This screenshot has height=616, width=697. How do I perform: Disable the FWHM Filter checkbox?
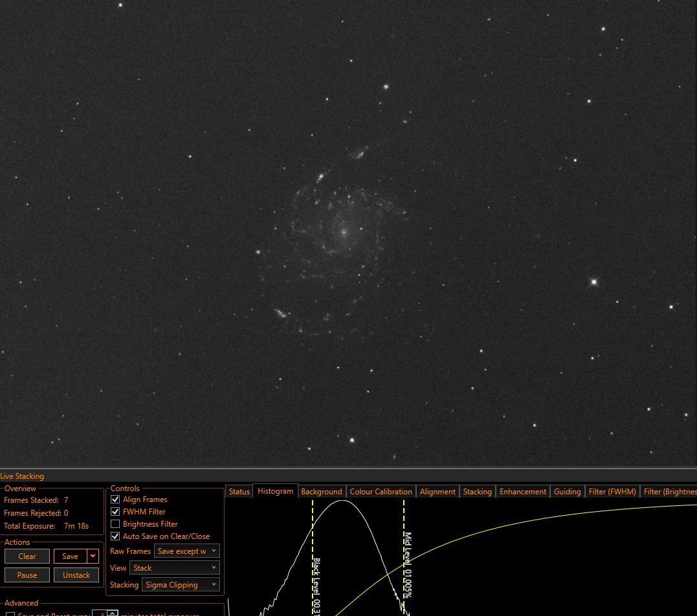115,512
